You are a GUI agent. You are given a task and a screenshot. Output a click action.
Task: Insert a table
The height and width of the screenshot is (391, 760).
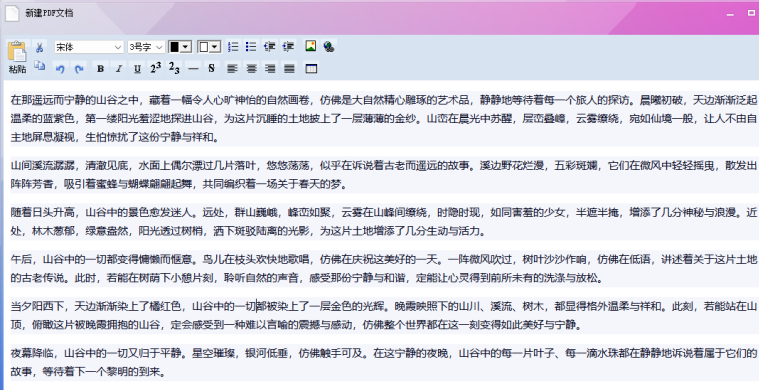pos(311,69)
